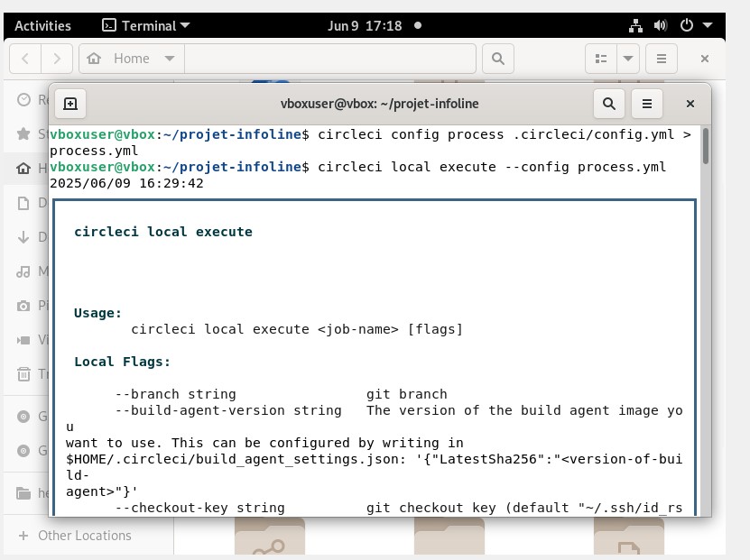Image resolution: width=750 pixels, height=560 pixels.
Task: Open the Files main hamburger menu
Action: click(662, 60)
